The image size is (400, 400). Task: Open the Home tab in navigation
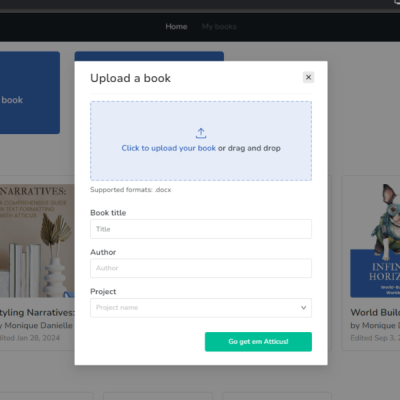(176, 26)
